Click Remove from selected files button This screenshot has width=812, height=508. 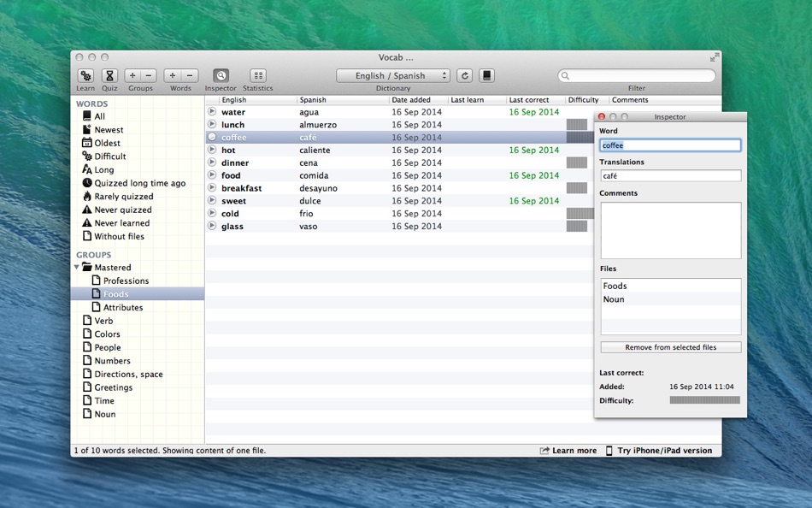pos(671,347)
